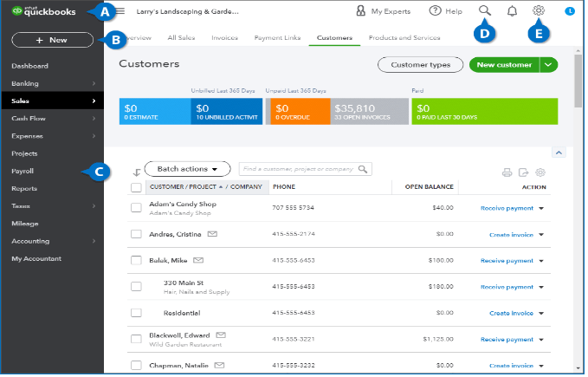Click magnifier icon in customer search box

click(365, 170)
